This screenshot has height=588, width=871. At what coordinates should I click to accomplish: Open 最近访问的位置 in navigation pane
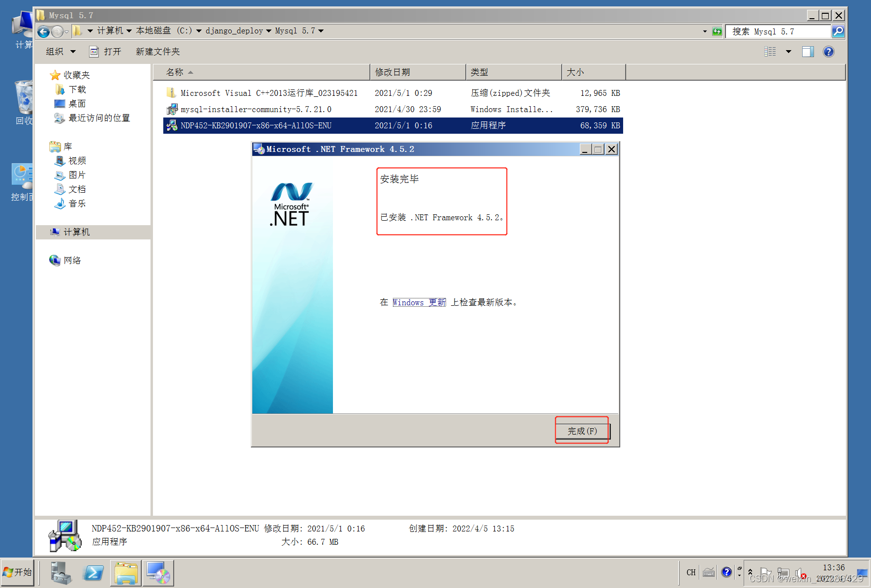click(92, 118)
